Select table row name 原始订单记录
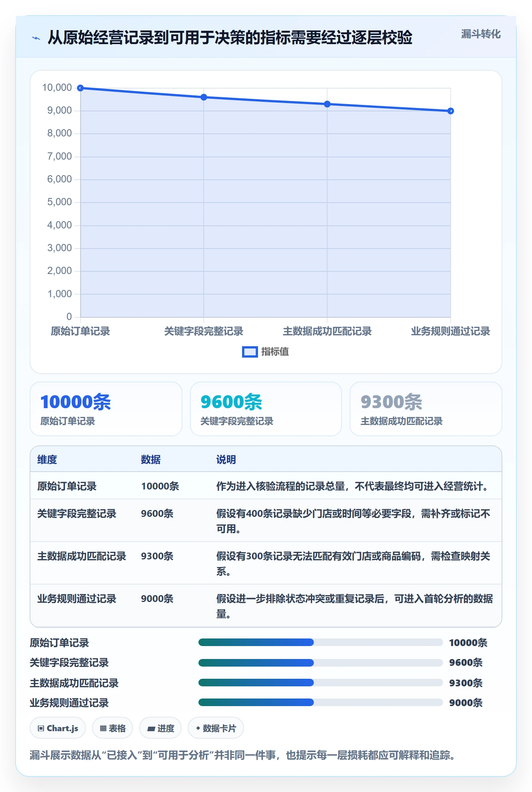The width and height of the screenshot is (532, 792). pyautogui.click(x=67, y=486)
